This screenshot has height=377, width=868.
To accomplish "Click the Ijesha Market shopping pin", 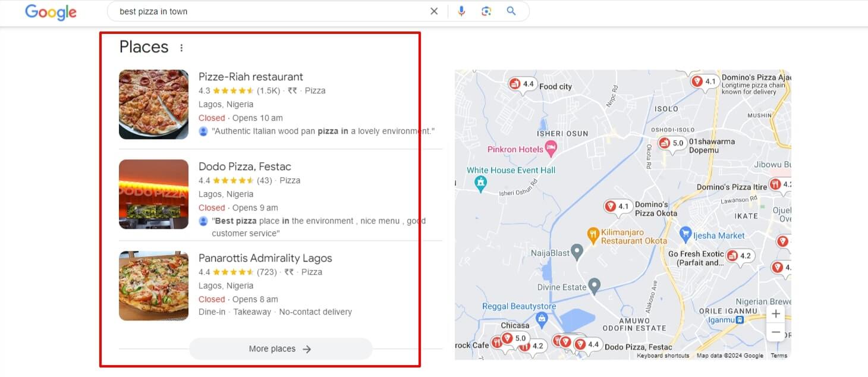I will click(685, 233).
